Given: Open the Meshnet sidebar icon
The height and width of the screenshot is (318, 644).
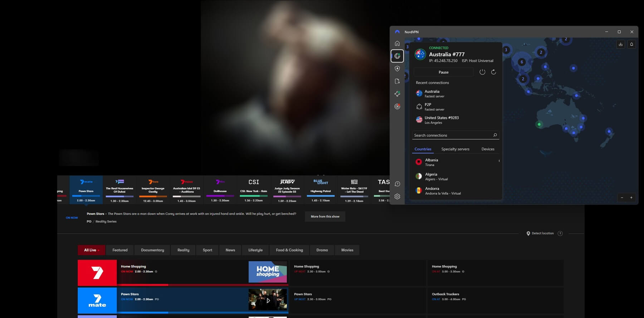Looking at the screenshot, I should click(x=397, y=94).
